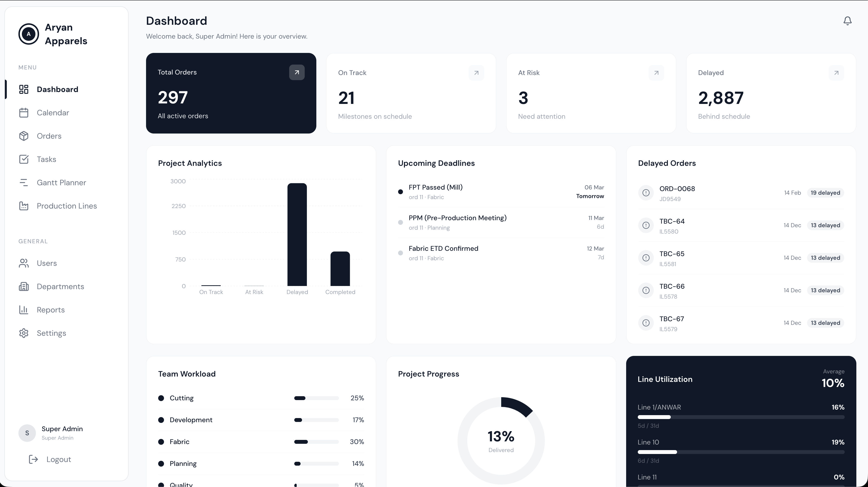Open At Risk card arrow icon

click(x=656, y=73)
